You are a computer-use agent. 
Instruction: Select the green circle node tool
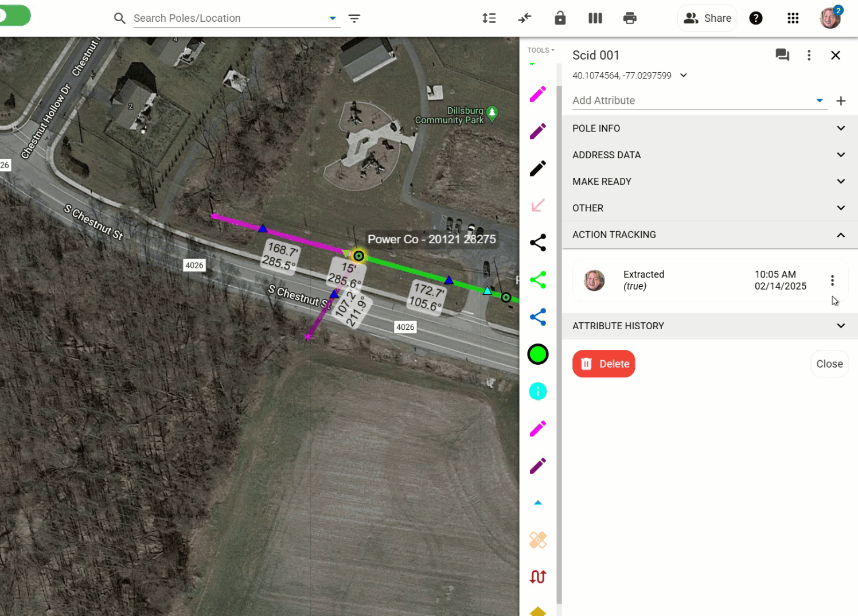click(x=537, y=354)
